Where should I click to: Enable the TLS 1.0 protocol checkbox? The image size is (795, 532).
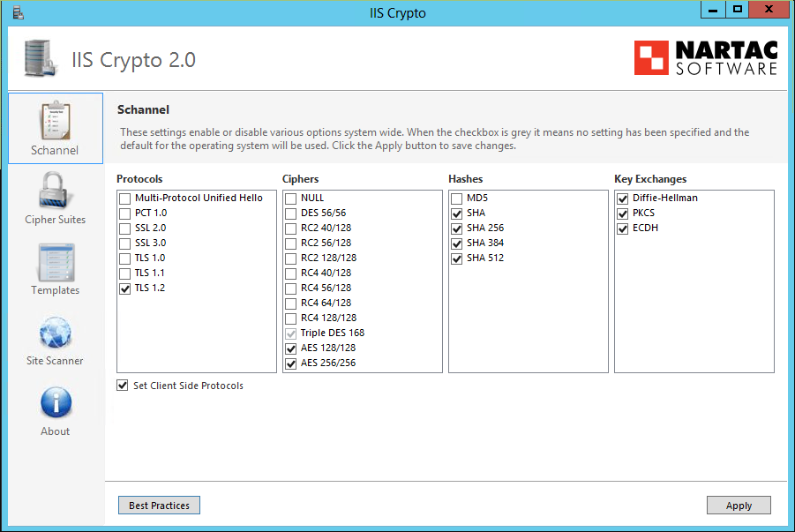point(124,259)
